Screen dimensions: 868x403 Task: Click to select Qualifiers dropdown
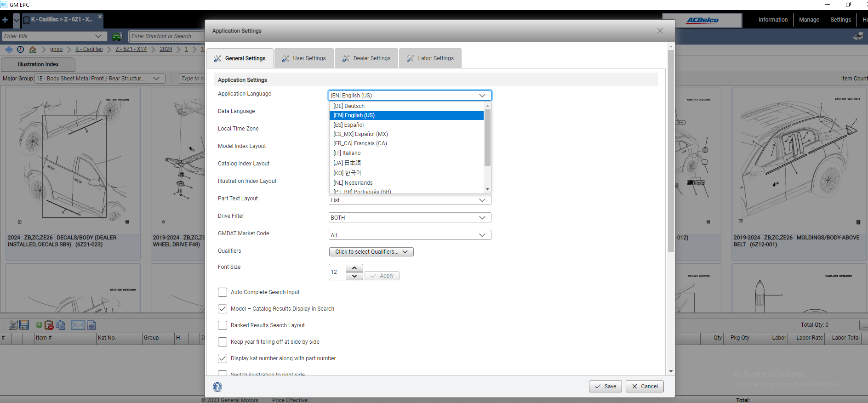click(x=371, y=252)
